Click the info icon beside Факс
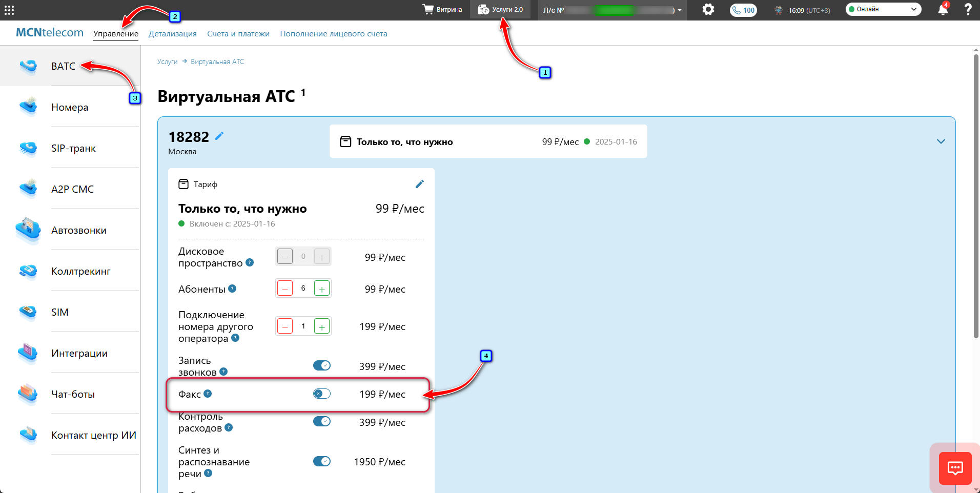 click(x=208, y=394)
